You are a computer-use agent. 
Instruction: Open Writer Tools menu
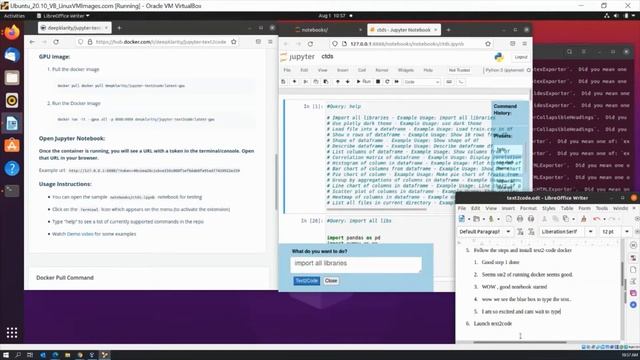click(x=602, y=209)
